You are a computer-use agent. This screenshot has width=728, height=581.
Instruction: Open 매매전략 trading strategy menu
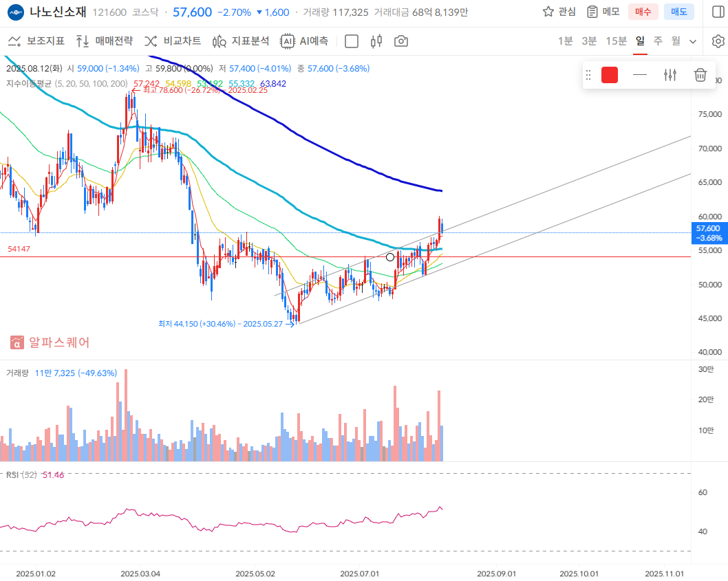[x=104, y=41]
